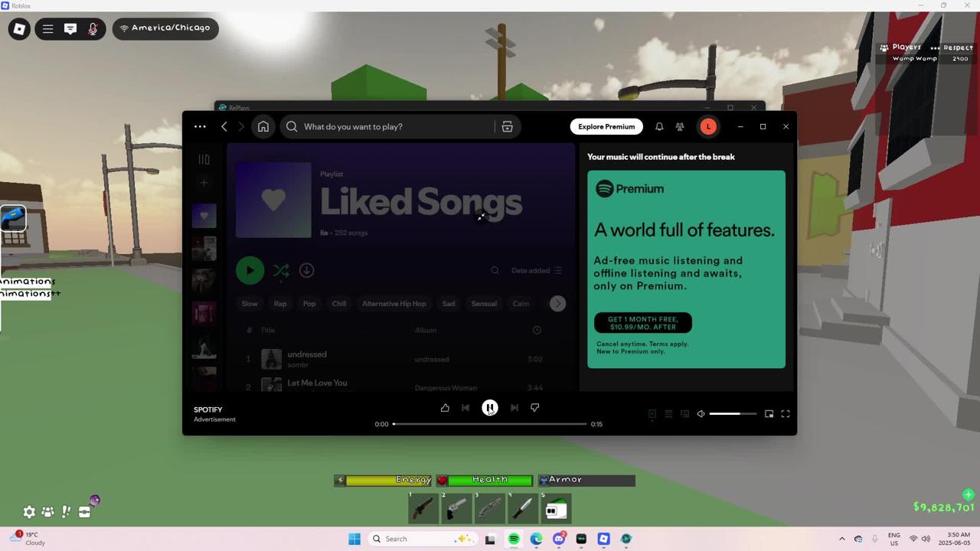Pause playback in Spotify
980x551 pixels.
click(490, 408)
